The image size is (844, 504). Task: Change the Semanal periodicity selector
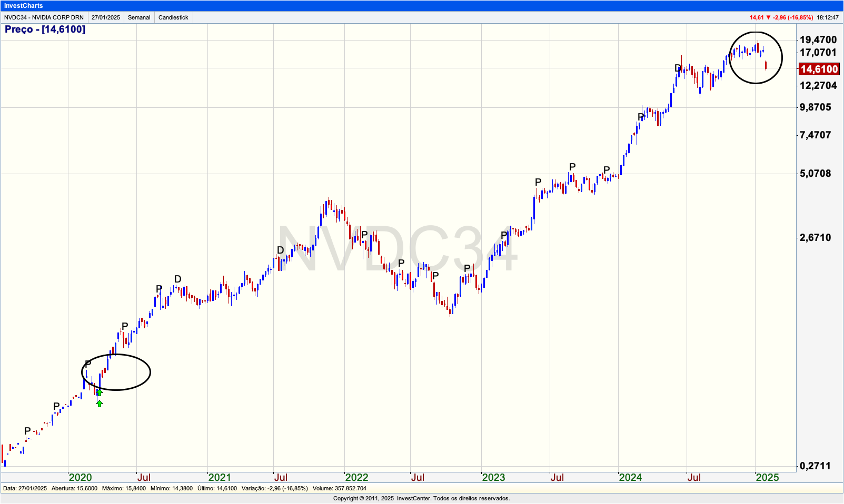139,17
